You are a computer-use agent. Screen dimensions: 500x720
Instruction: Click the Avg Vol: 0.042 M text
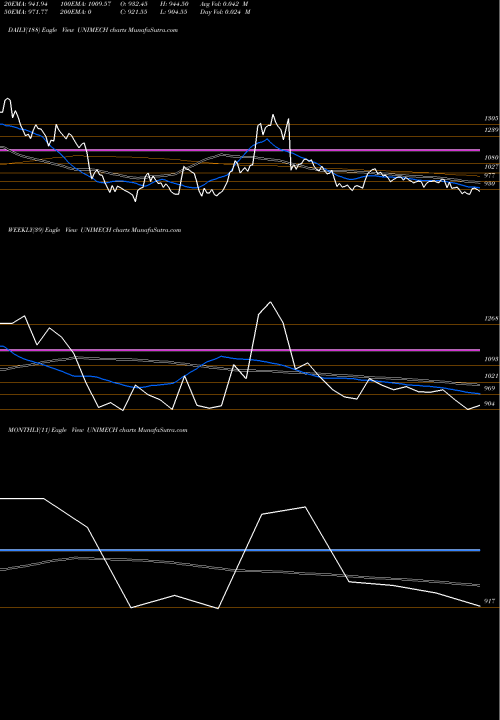(x=225, y=4)
